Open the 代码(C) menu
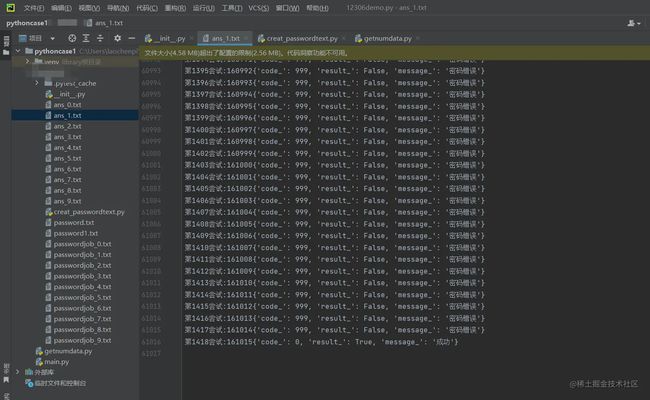Image resolution: width=650 pixels, height=400 pixels. [x=147, y=8]
